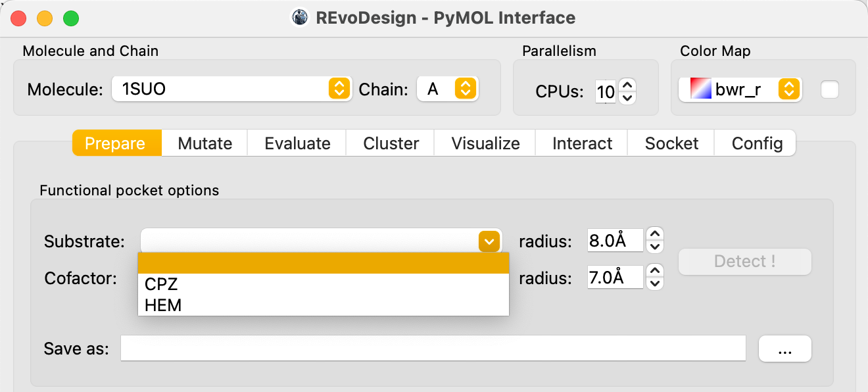
Task: Click the ... browse button
Action: coord(785,349)
